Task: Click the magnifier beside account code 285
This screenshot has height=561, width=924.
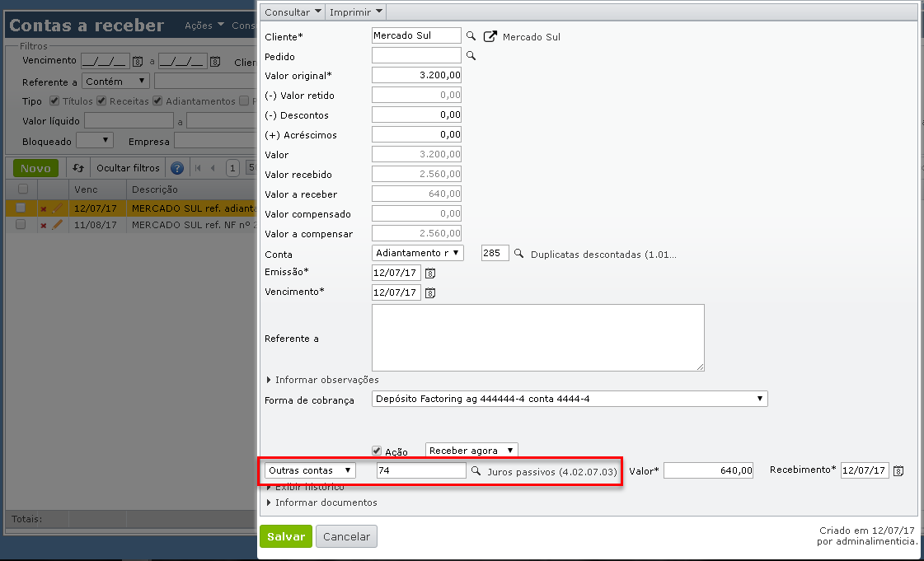Action: [518, 253]
